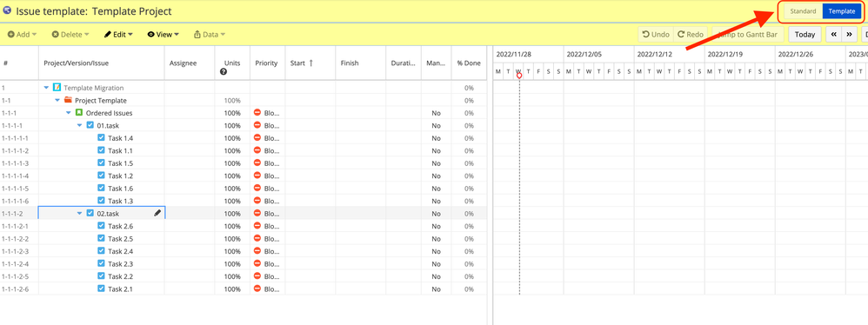Image resolution: width=868 pixels, height=325 pixels.
Task: Click the Redo button
Action: click(691, 34)
